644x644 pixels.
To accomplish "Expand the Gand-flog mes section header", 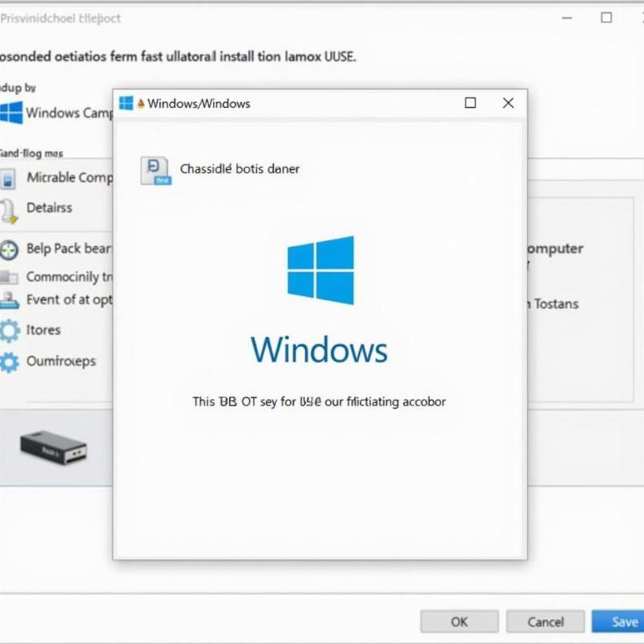I will point(32,153).
